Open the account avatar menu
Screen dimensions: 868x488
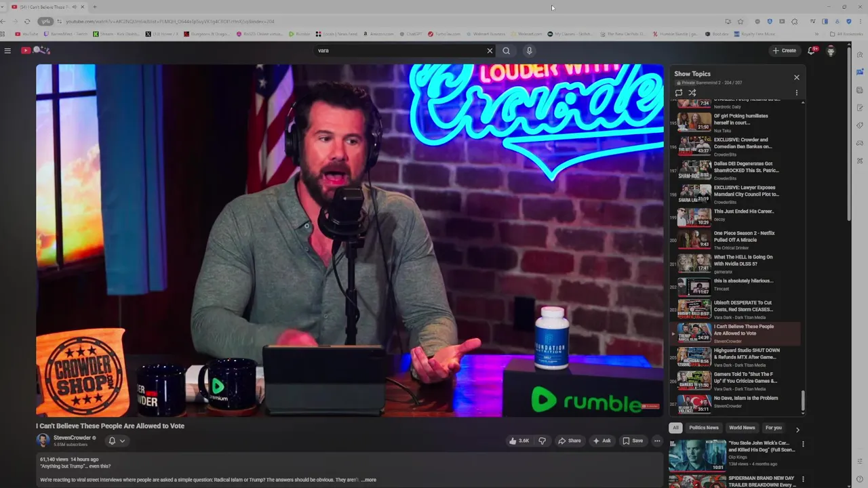(831, 50)
